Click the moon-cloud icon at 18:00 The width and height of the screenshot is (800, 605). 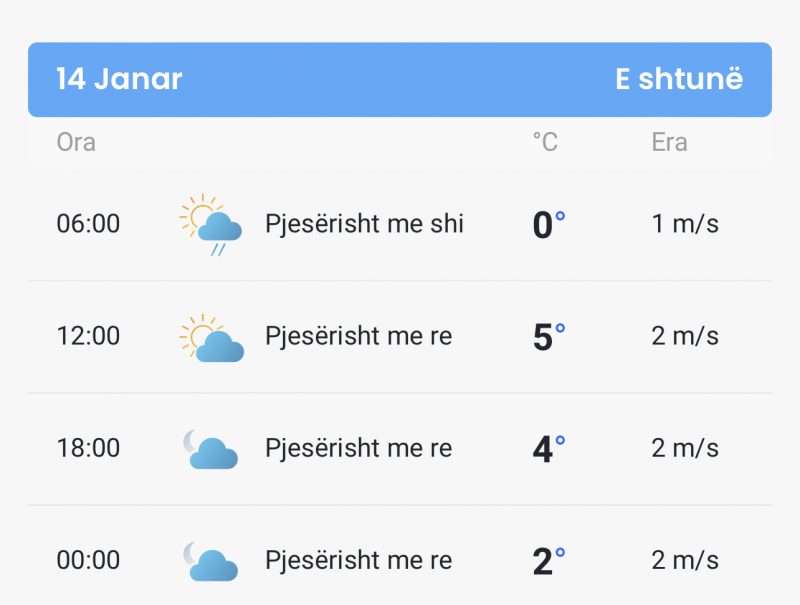coord(211,449)
